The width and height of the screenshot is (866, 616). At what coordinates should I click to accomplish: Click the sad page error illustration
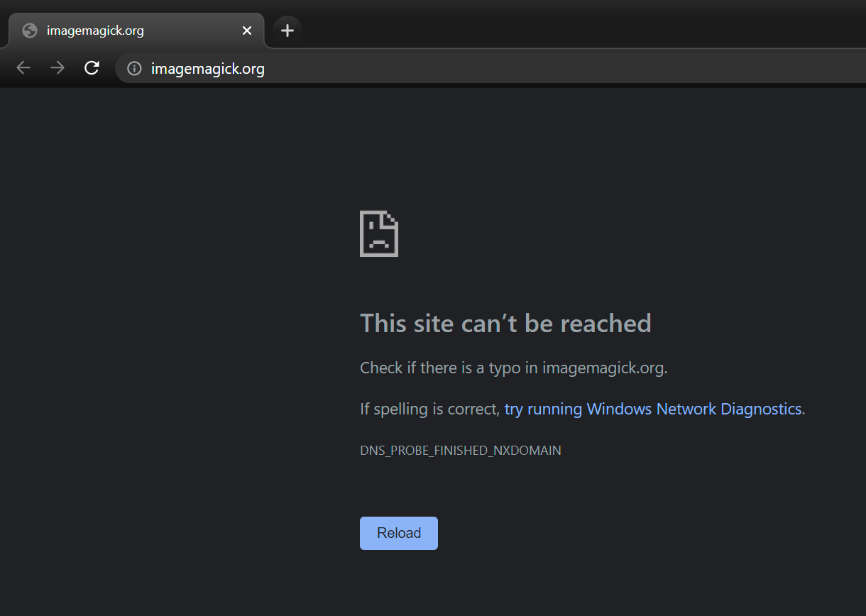coord(378,233)
